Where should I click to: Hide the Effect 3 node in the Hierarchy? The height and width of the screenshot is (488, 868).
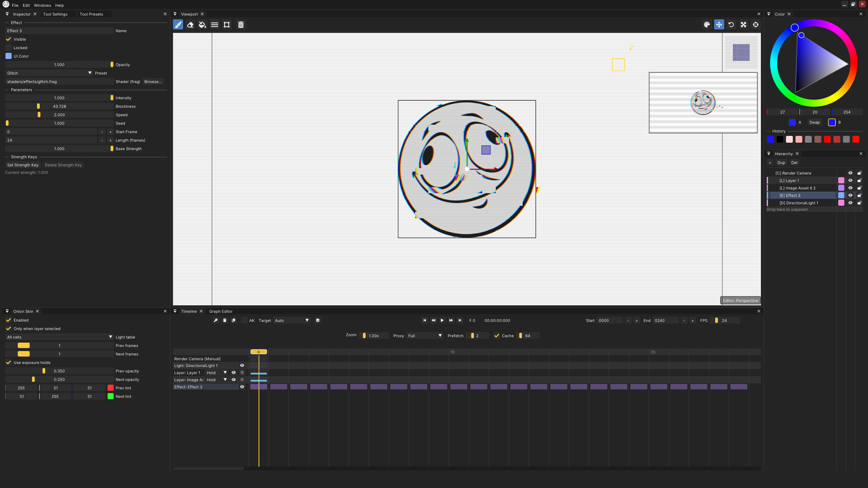(850, 195)
